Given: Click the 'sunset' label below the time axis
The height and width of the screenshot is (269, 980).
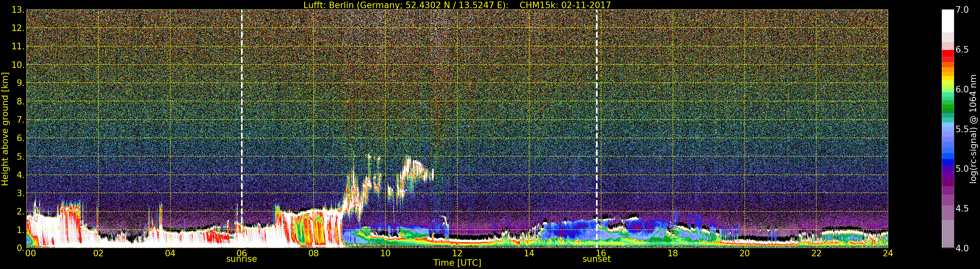Looking at the screenshot, I should click(x=597, y=259).
